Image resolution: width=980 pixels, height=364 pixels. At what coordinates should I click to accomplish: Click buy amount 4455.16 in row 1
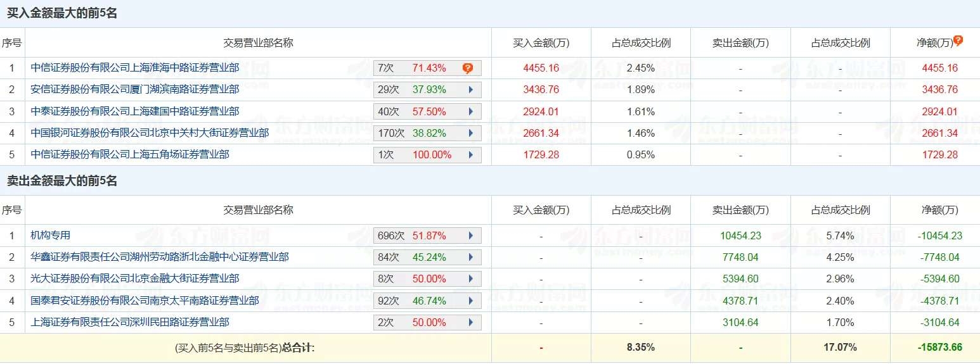pyautogui.click(x=541, y=68)
